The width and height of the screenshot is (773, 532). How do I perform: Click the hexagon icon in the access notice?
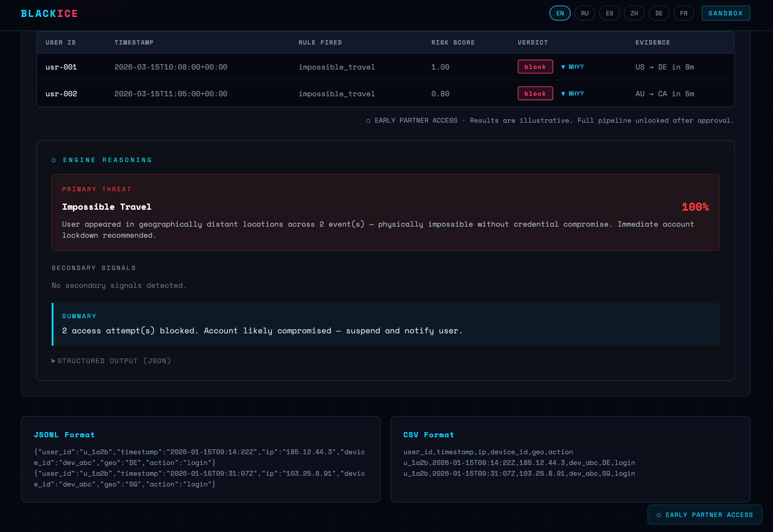(368, 121)
